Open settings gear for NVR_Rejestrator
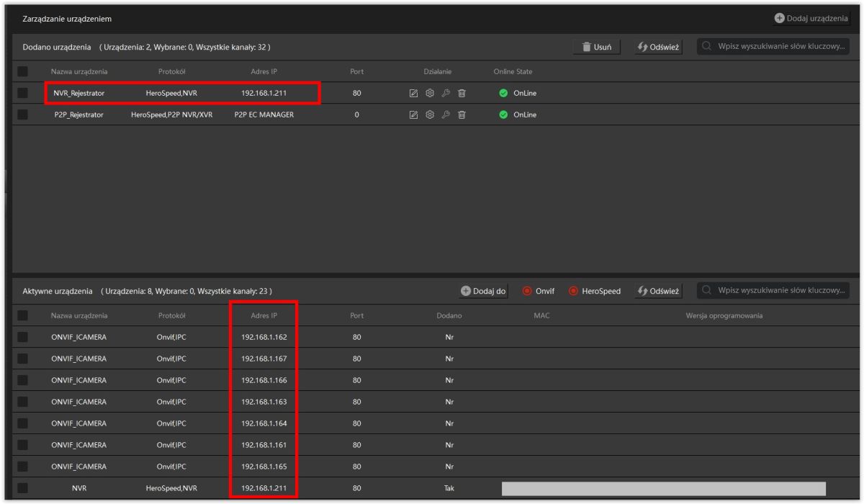 [x=430, y=93]
